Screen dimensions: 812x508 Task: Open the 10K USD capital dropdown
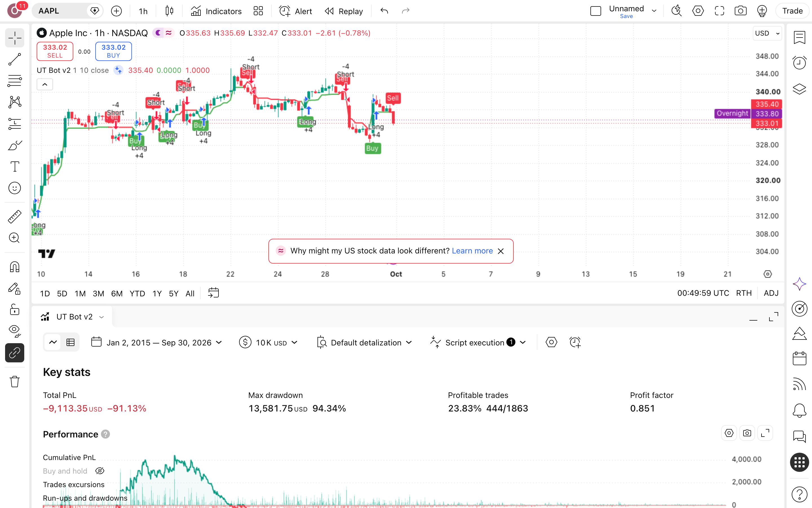[268, 342]
